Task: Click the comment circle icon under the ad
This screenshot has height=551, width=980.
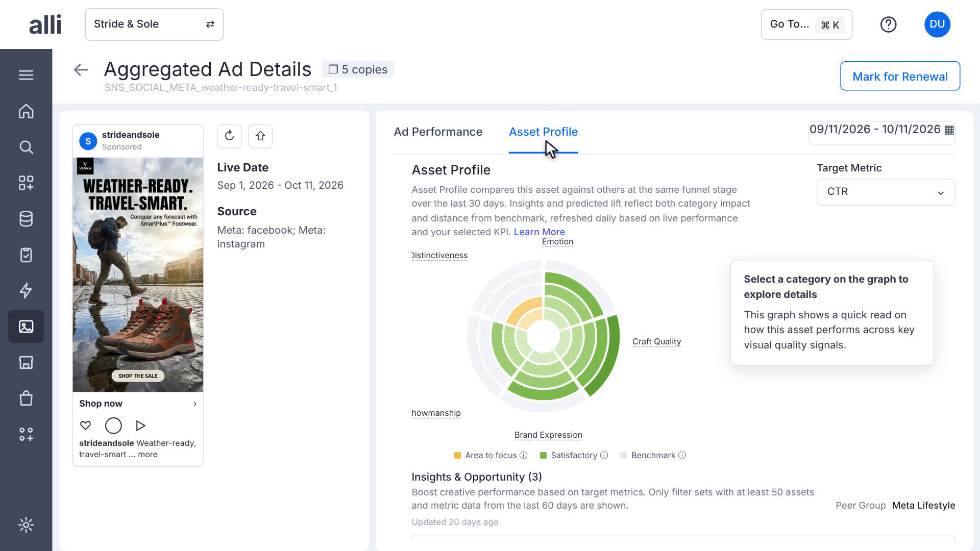Action: (113, 425)
